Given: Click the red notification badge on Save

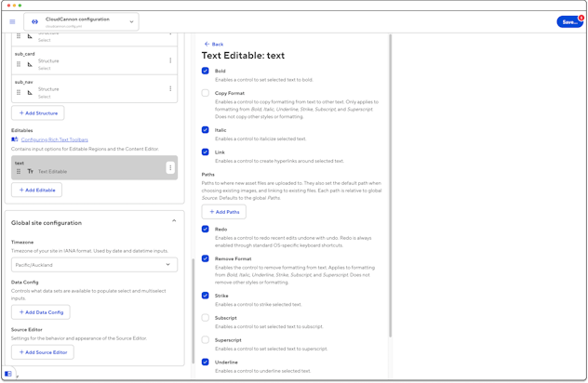Looking at the screenshot, I should click(x=581, y=18).
